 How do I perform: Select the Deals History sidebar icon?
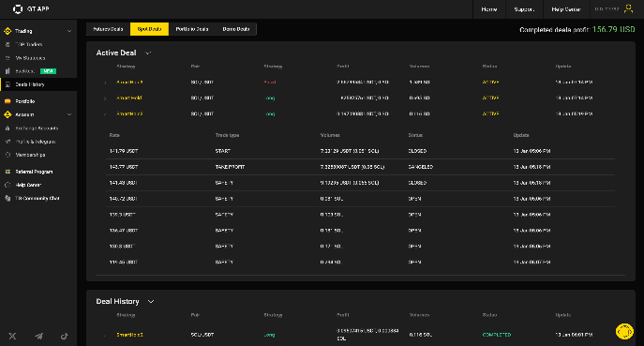pos(7,84)
